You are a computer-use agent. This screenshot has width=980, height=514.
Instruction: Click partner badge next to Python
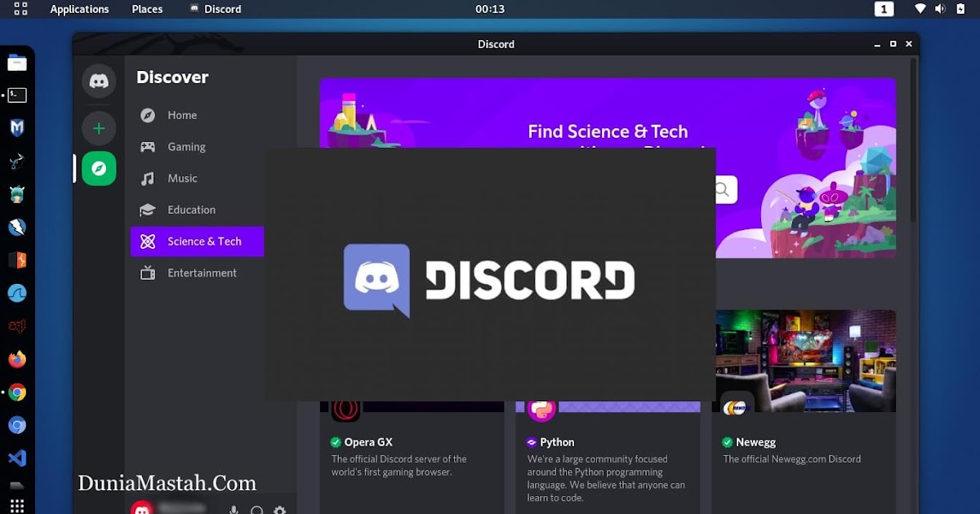point(532,442)
